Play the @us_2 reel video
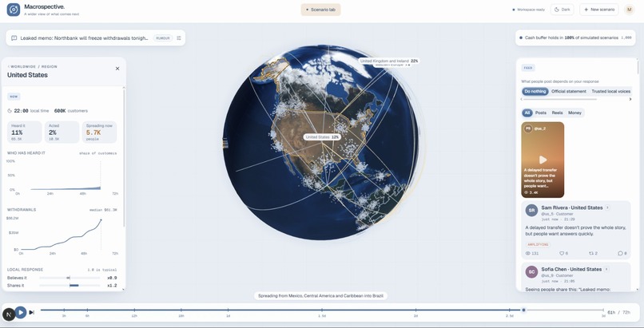Image resolution: width=644 pixels, height=328 pixels. 543,160
